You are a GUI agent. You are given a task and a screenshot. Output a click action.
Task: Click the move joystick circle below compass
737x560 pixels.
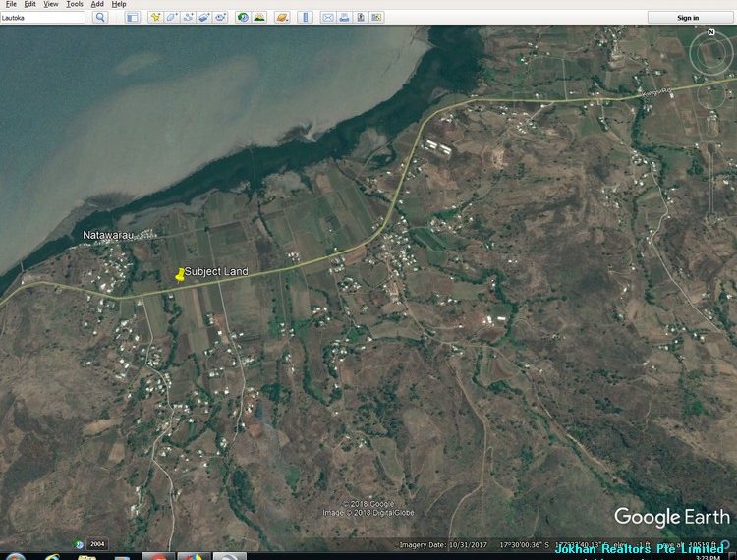(x=710, y=96)
